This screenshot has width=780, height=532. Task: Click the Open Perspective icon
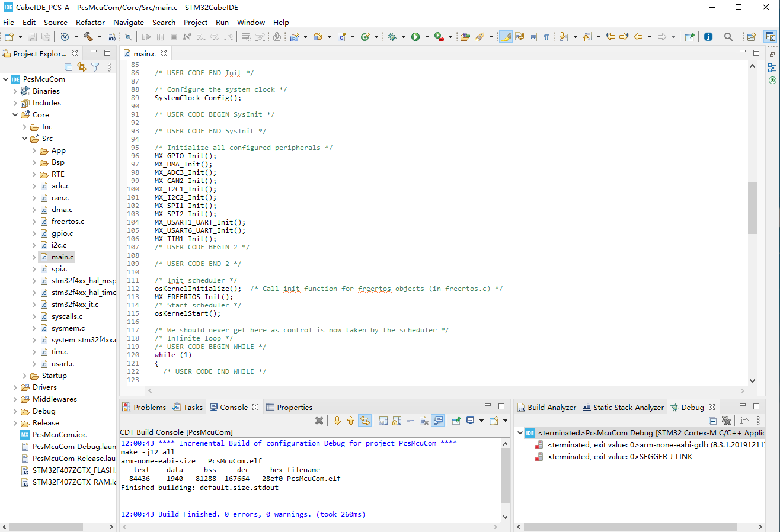coord(751,37)
